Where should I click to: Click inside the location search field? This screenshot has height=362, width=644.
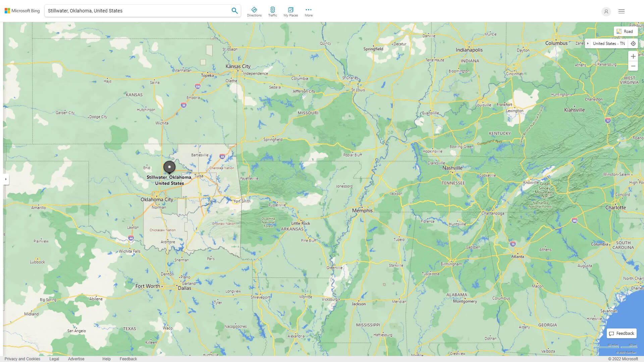pyautogui.click(x=134, y=10)
